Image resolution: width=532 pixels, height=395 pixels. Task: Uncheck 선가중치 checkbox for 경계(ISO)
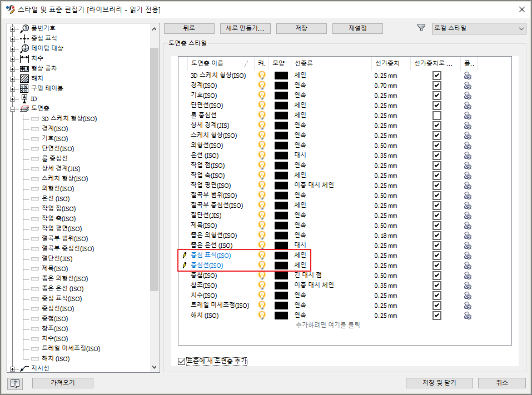[436, 86]
